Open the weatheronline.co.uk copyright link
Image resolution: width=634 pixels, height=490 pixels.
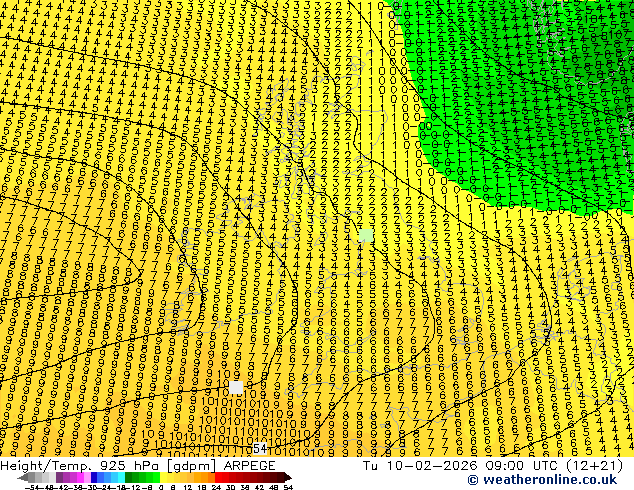(542, 480)
